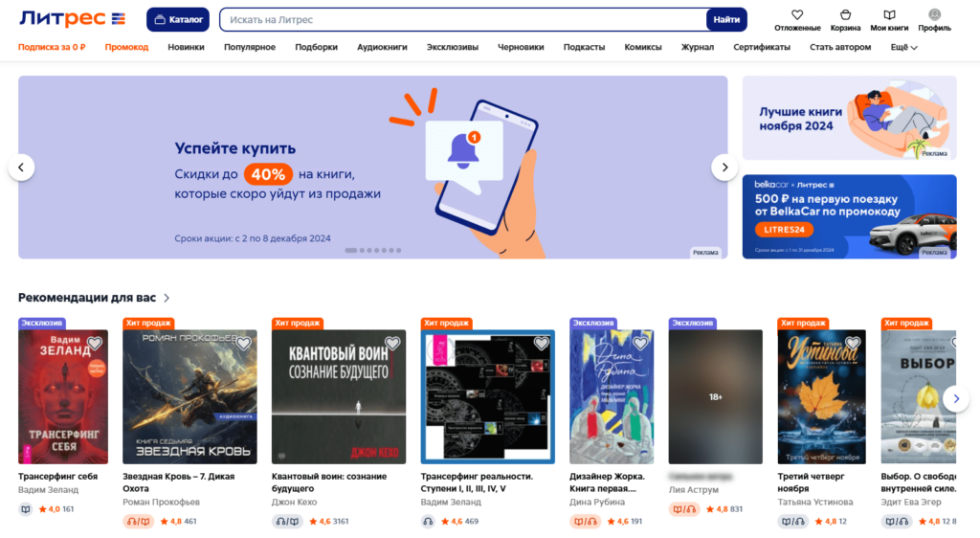Click the Каталог button

pos(178,19)
